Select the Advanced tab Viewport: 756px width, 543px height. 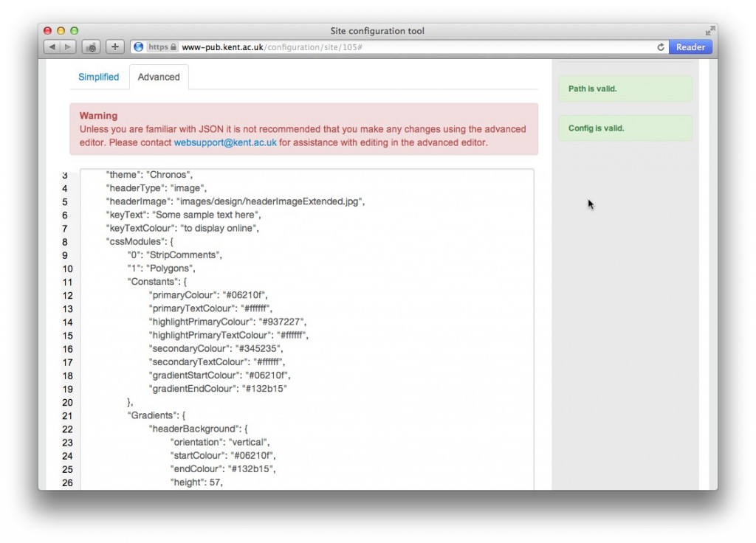coord(159,77)
